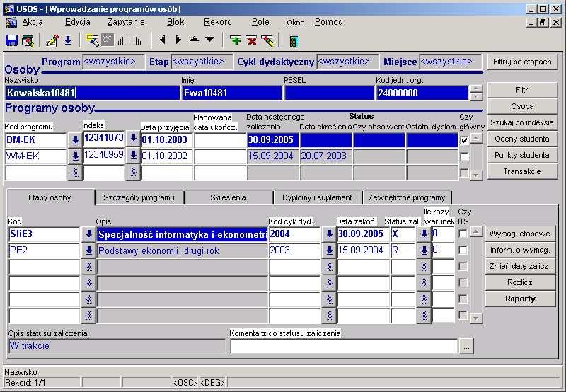Open Oceny studenta

(x=522, y=139)
